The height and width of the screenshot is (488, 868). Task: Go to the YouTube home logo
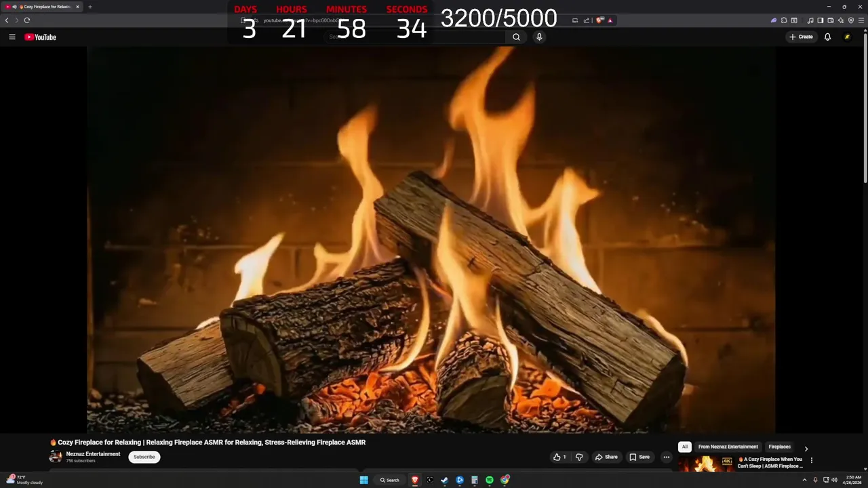point(40,37)
